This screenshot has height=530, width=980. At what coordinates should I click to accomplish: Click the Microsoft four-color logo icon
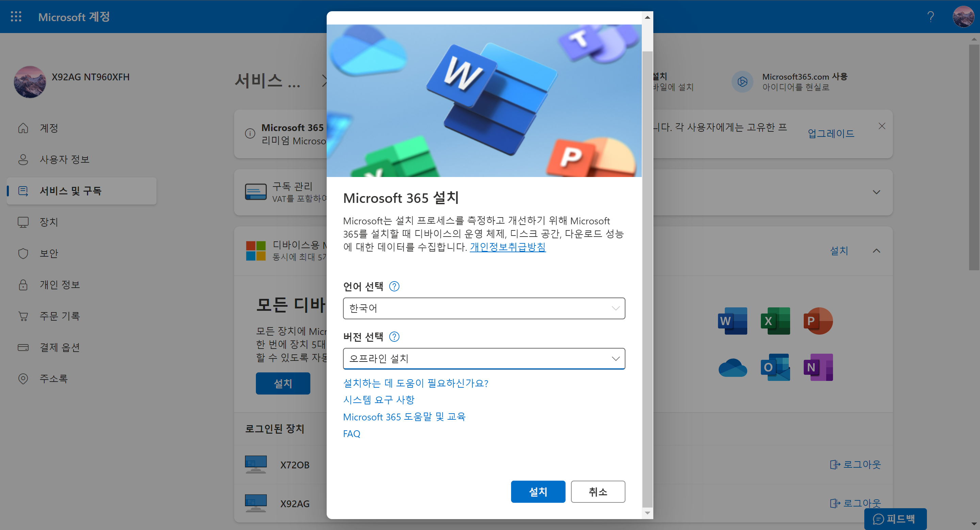(x=256, y=251)
